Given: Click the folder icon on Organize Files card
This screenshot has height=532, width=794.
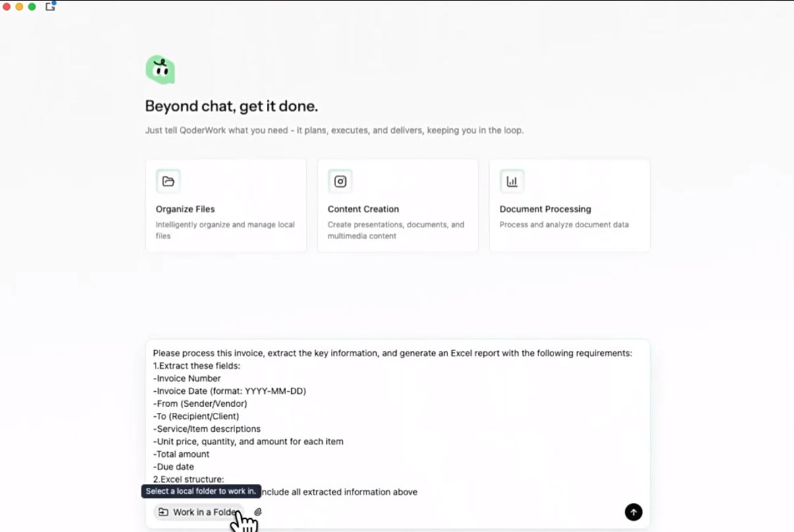Looking at the screenshot, I should point(168,182).
